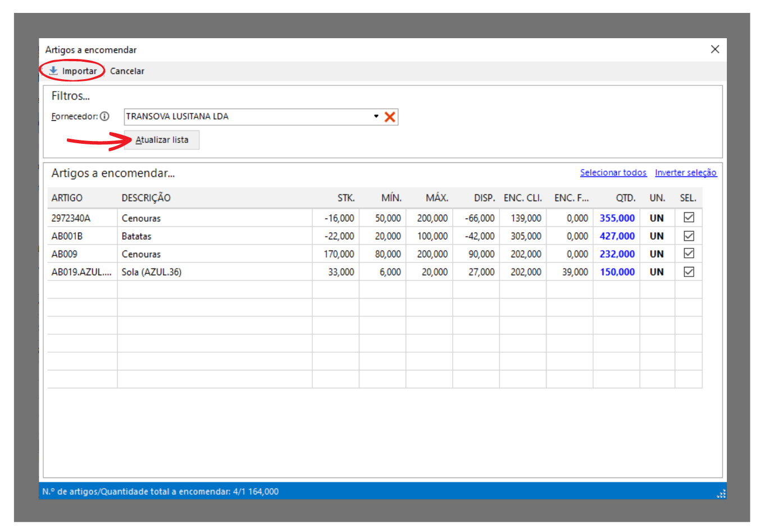Expand the Fornecedor dropdown arrow

pos(376,116)
